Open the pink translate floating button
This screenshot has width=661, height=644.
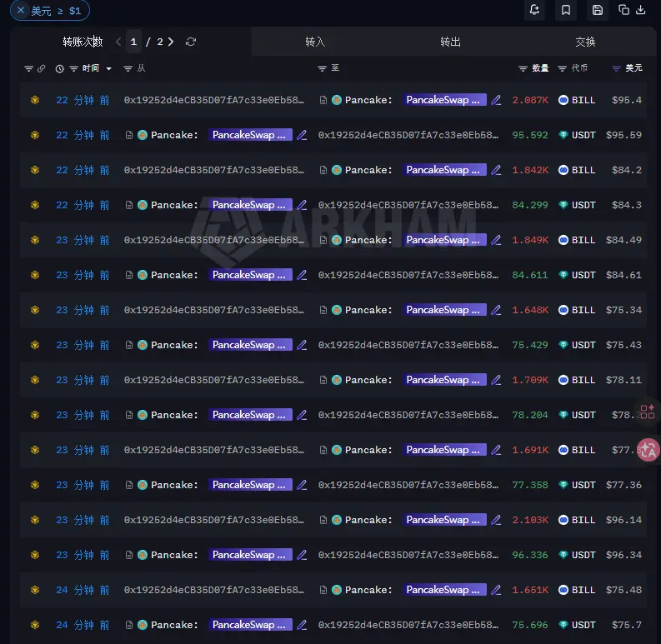[x=648, y=450]
